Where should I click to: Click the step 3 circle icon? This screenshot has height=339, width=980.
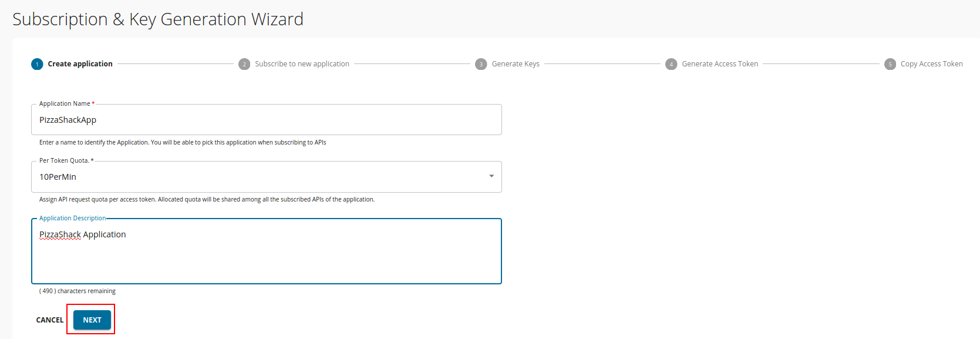tap(481, 64)
